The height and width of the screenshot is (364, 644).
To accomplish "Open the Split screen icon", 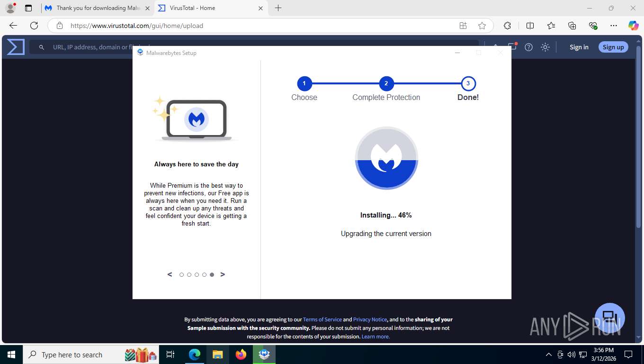I will click(530, 26).
